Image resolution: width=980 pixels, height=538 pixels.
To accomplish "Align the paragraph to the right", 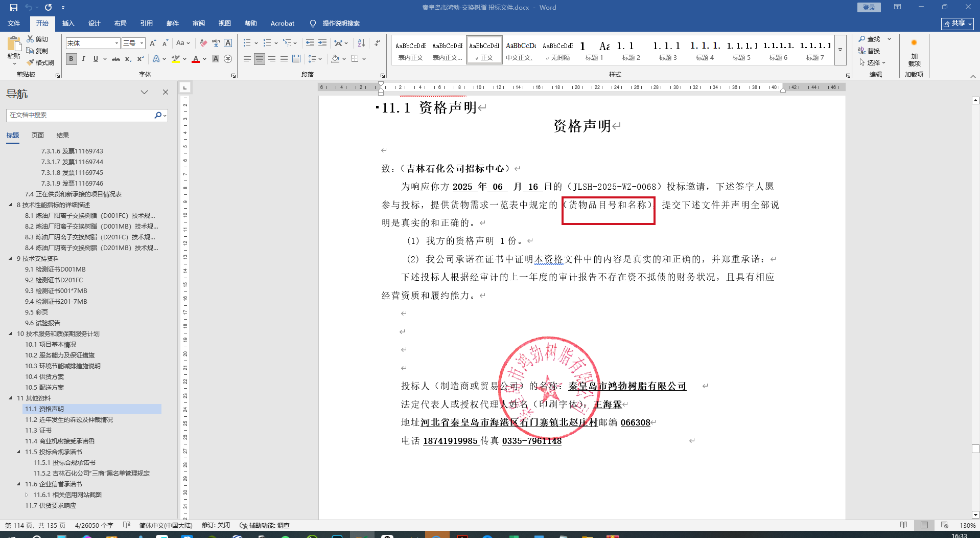I will pos(272,59).
